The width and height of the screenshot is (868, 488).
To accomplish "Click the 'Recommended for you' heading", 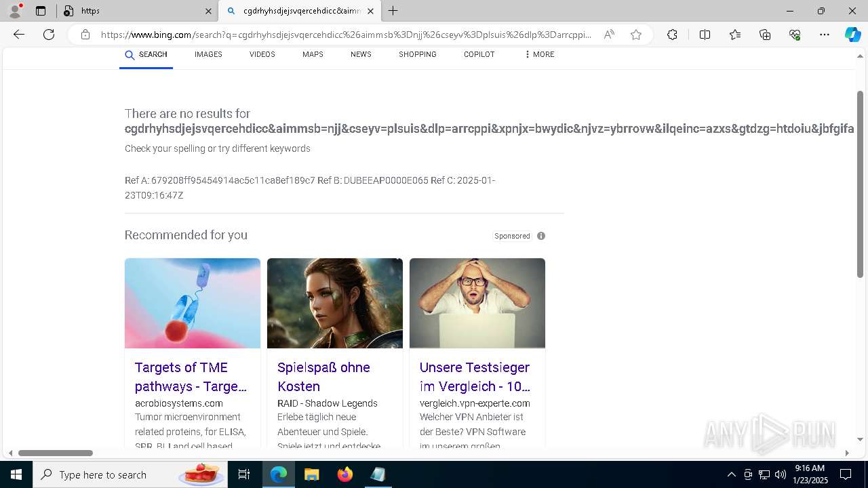I will coord(186,235).
